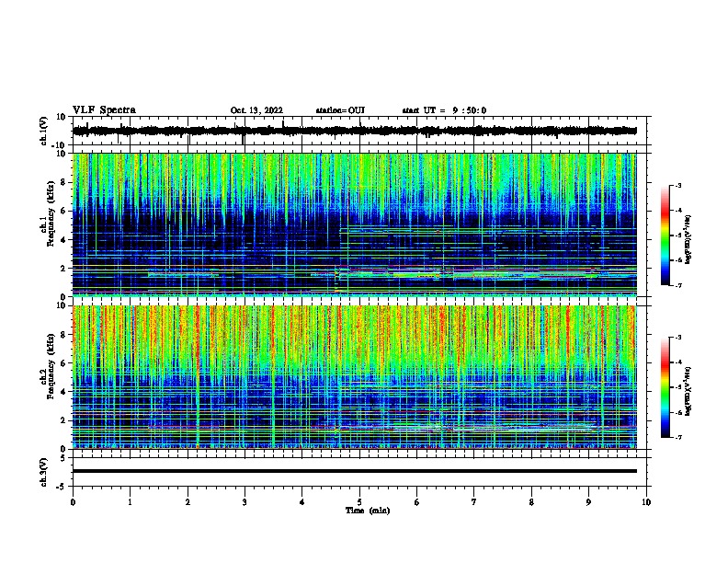This screenshot has height=563, width=728.
Task: Select the "start UT = 9:50:0" text
Action: click(x=444, y=110)
